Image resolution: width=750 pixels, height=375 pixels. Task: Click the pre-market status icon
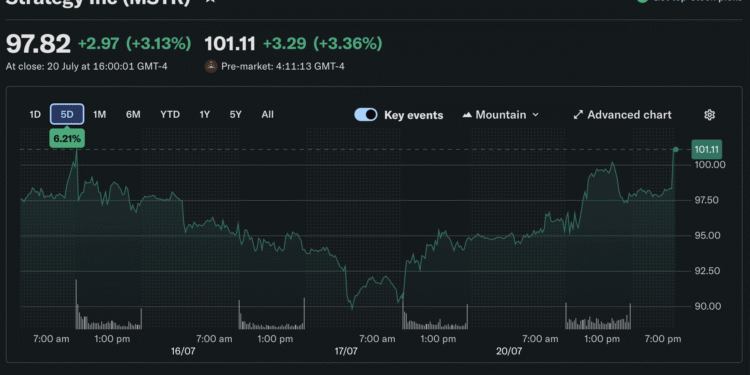coord(211,66)
